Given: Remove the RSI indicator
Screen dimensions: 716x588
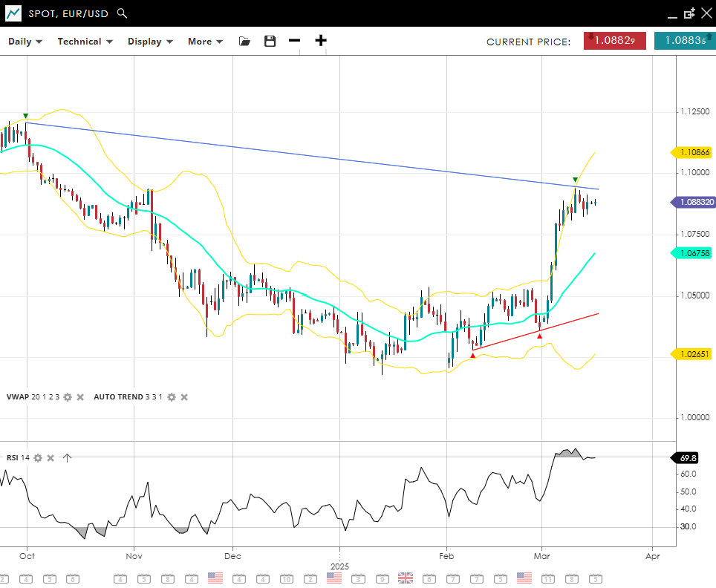Looking at the screenshot, I should click(51, 458).
